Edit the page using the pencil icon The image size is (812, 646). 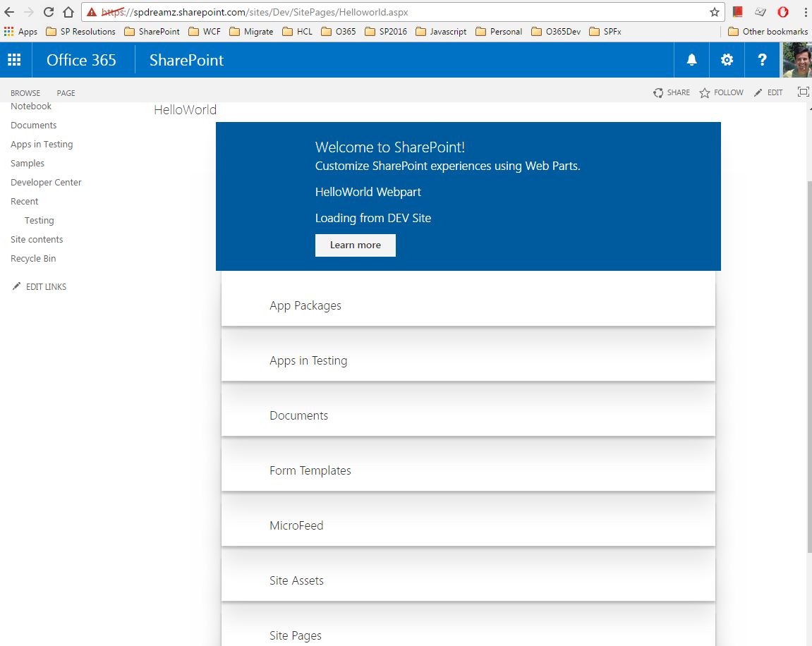[768, 92]
